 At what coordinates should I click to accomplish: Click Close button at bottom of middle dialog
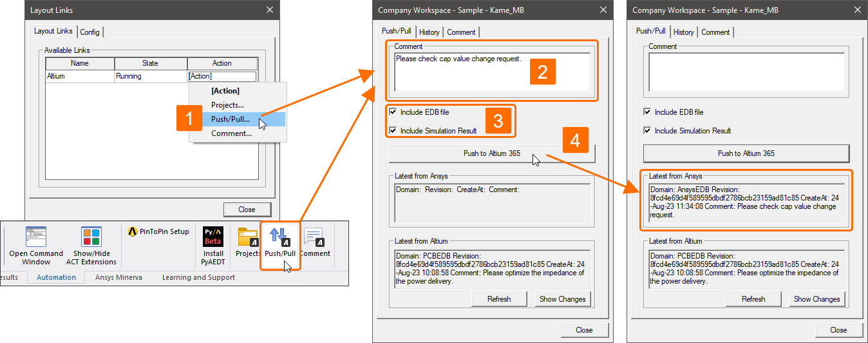(584, 330)
